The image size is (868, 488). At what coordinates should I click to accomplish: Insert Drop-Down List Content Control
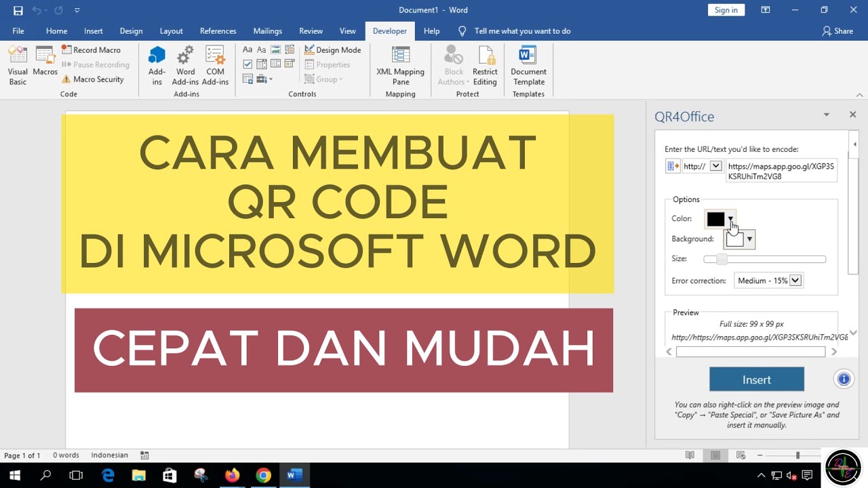click(276, 64)
